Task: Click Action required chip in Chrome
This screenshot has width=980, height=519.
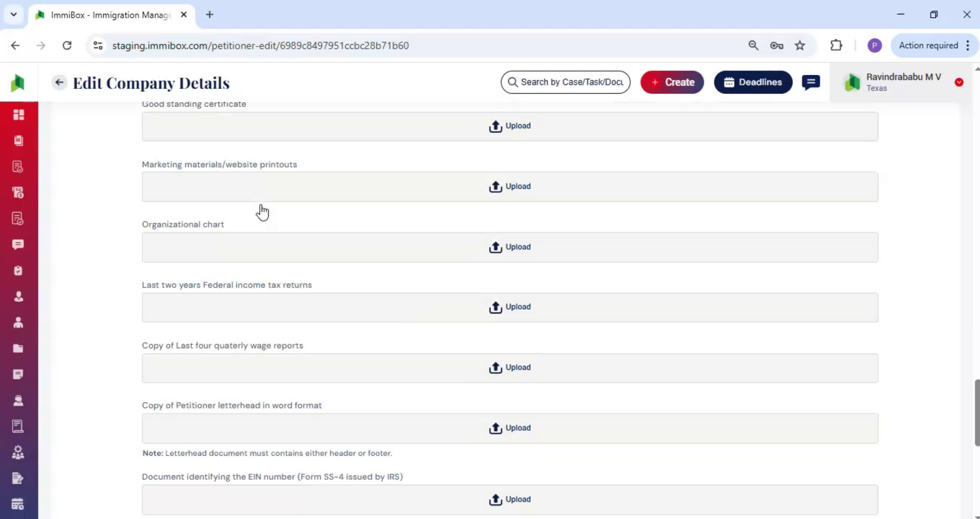Action: pyautogui.click(x=928, y=45)
